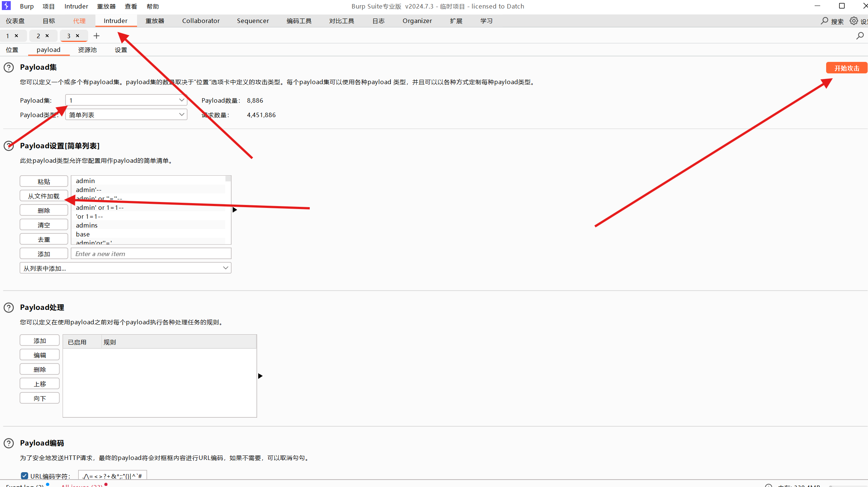Viewport: 868px width, 487px height.
Task: Switch to the 资源池 tab
Action: point(87,50)
